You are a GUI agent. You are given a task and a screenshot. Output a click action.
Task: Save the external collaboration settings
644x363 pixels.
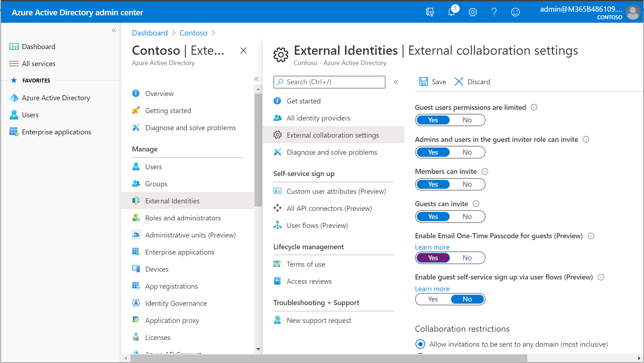433,82
